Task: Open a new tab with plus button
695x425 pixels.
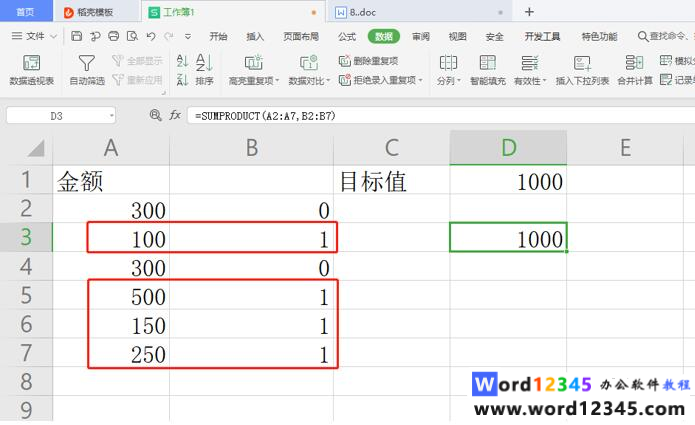Action: coord(529,12)
